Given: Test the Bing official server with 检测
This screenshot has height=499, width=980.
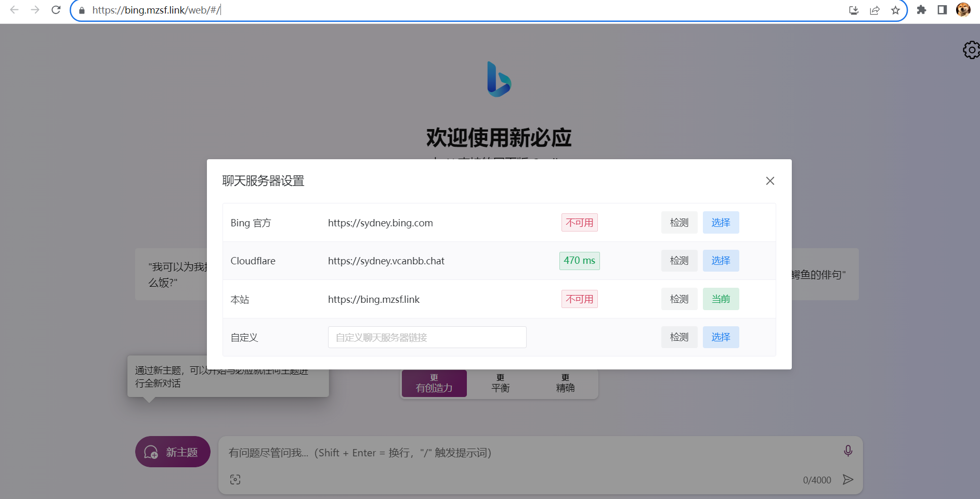Looking at the screenshot, I should (x=679, y=223).
